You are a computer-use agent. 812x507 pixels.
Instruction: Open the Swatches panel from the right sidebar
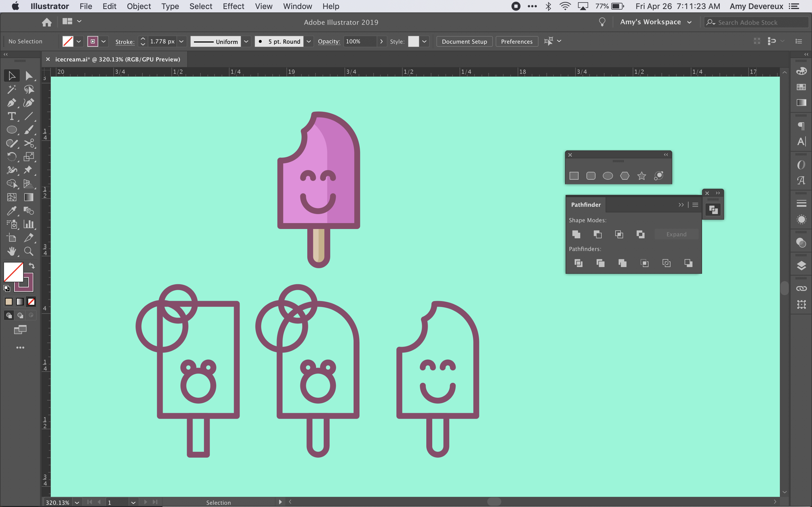[x=802, y=87]
